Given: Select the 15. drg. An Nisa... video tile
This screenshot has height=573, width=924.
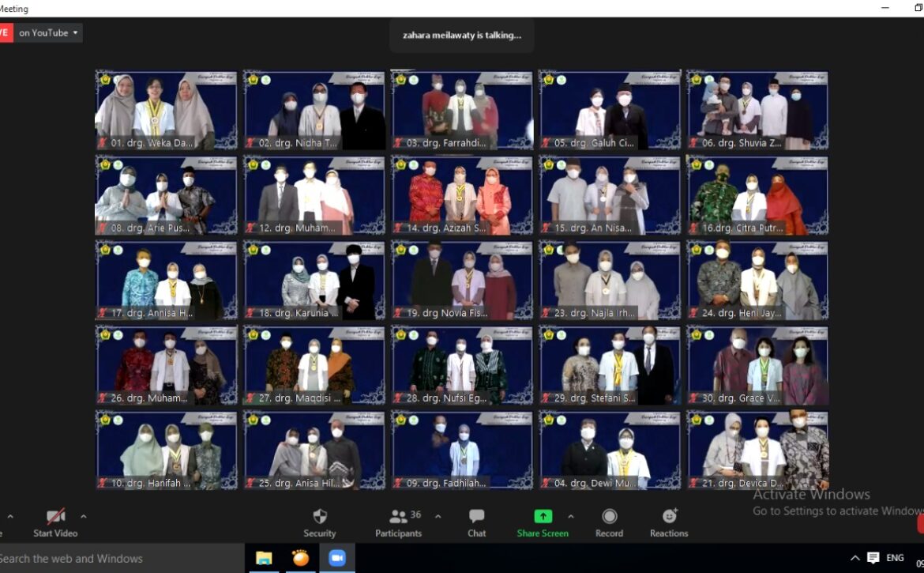Looking at the screenshot, I should (610, 195).
